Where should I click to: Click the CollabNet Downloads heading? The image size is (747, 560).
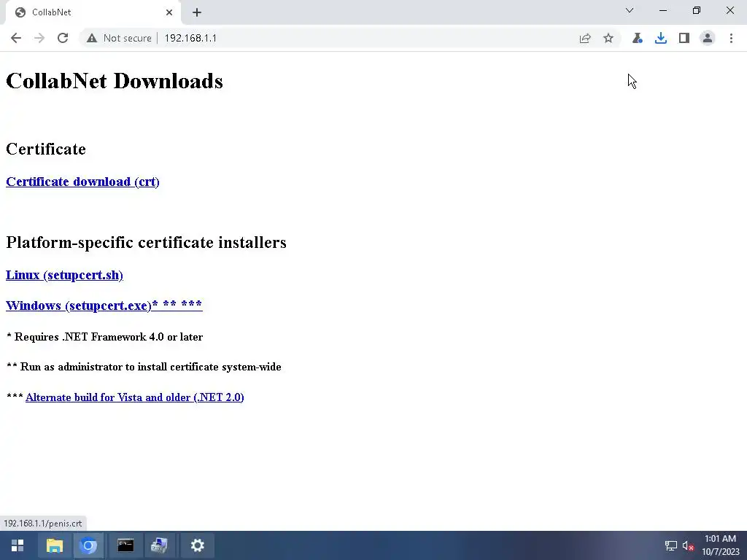(x=115, y=81)
